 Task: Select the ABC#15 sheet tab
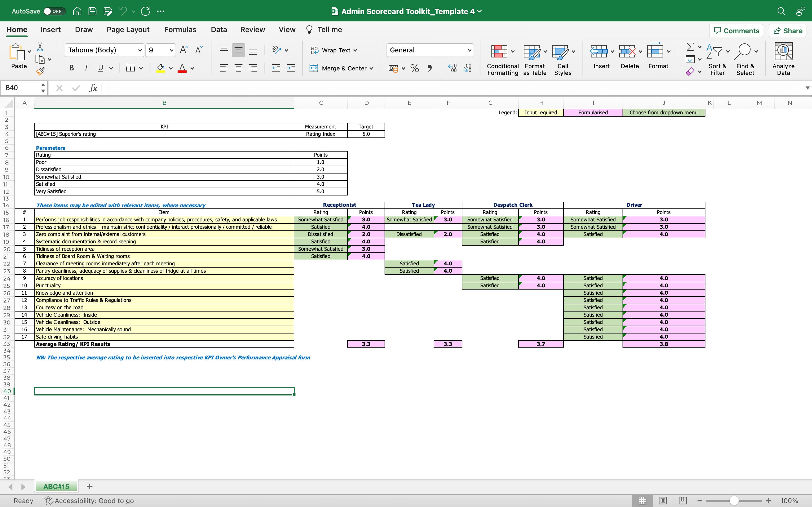(x=56, y=486)
